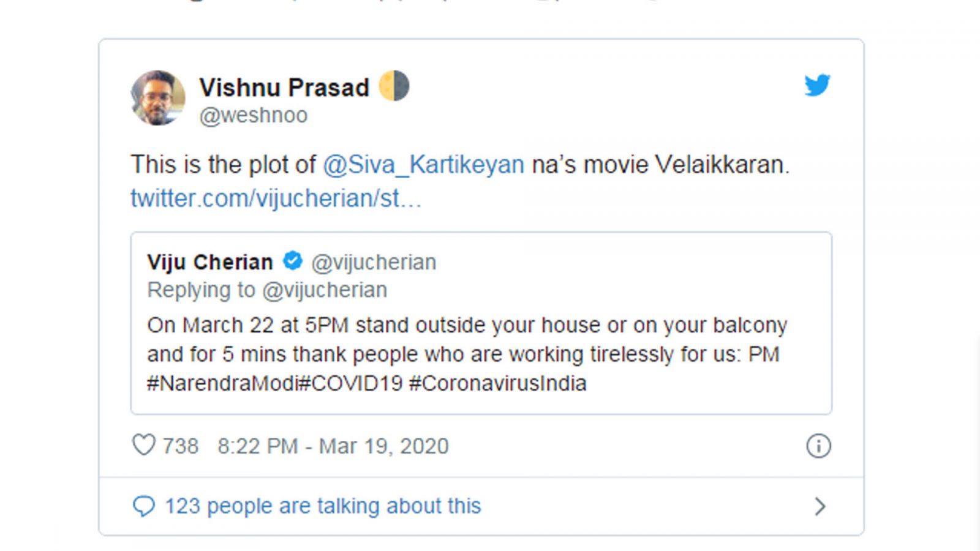Open the @vijucherian handle beside the verified badge
The image size is (980, 551).
(374, 262)
